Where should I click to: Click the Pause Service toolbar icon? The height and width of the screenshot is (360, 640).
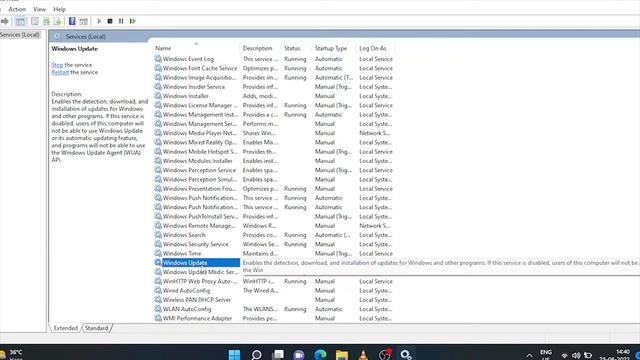[121, 21]
